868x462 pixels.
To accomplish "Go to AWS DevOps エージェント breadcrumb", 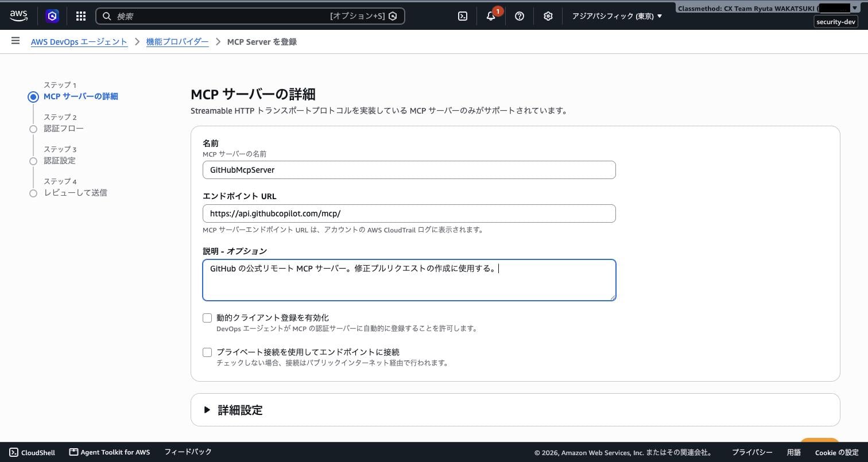I will coord(79,42).
